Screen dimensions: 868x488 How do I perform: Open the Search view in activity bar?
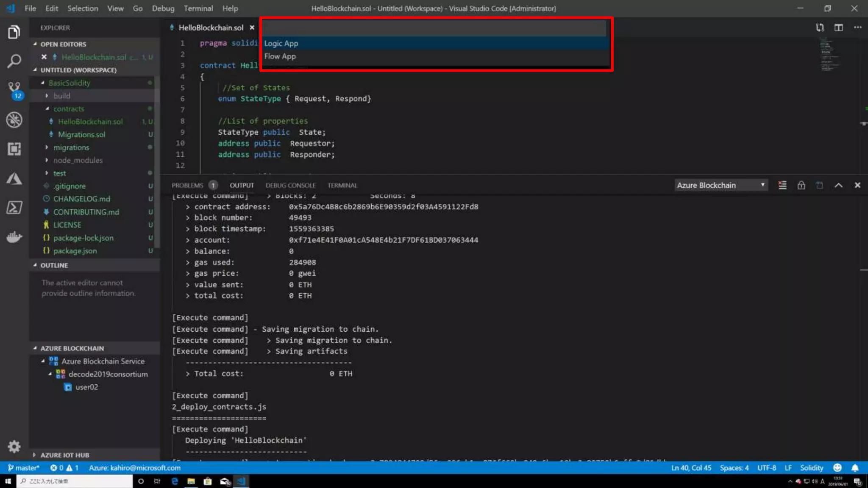14,61
